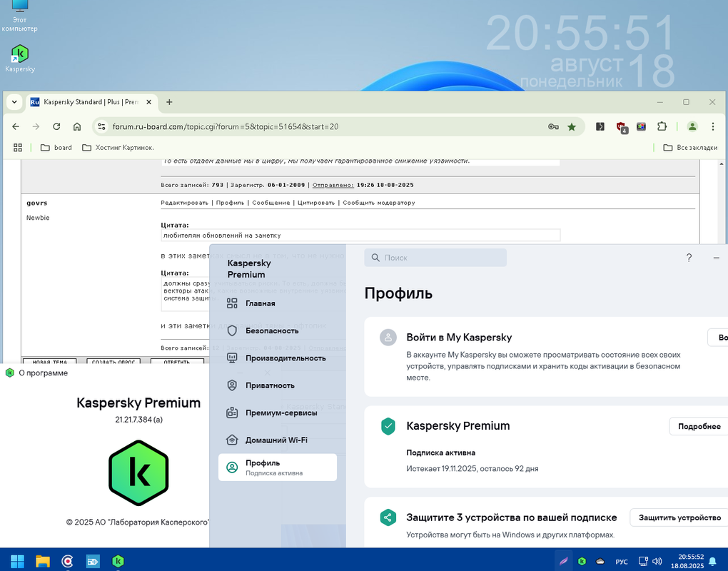Open the board bookmarks folder
Screen dimensions: 728x571
pyautogui.click(x=56, y=148)
